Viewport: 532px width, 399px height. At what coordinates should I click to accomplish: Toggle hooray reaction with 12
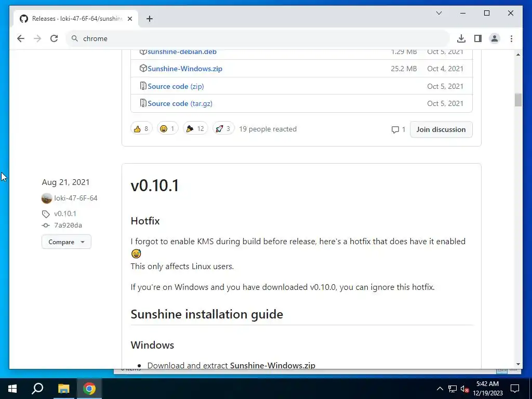pos(195,129)
